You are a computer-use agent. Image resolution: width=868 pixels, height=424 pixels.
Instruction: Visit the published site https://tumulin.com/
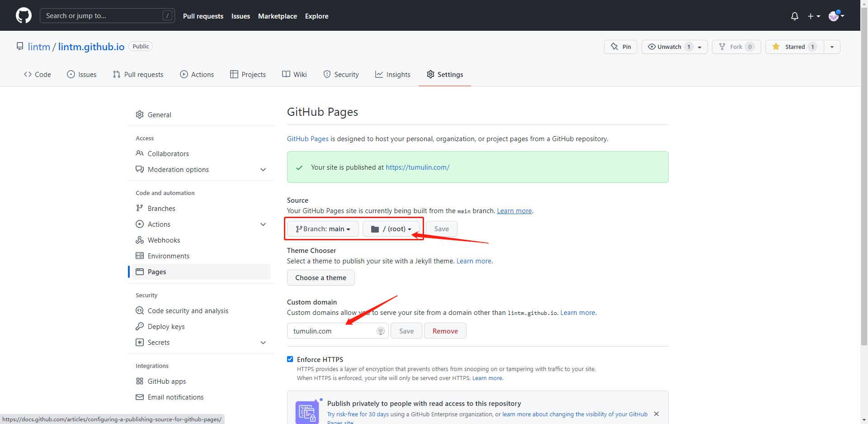point(417,167)
